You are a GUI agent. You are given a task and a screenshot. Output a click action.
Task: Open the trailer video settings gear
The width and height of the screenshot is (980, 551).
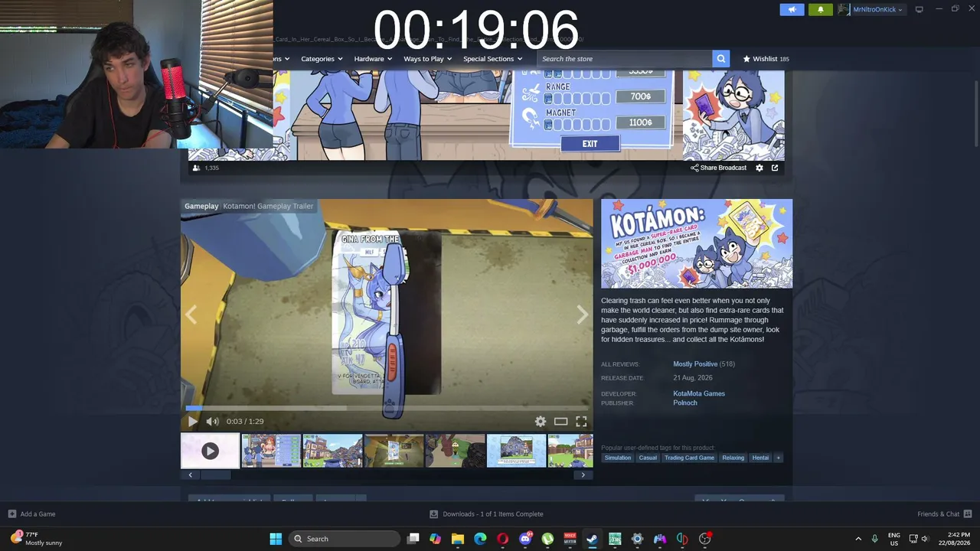541,421
